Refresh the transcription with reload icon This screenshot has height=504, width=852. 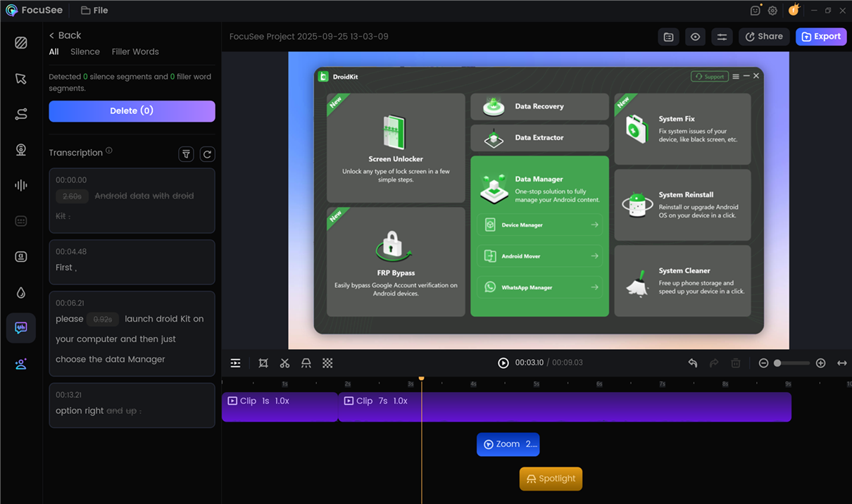207,154
